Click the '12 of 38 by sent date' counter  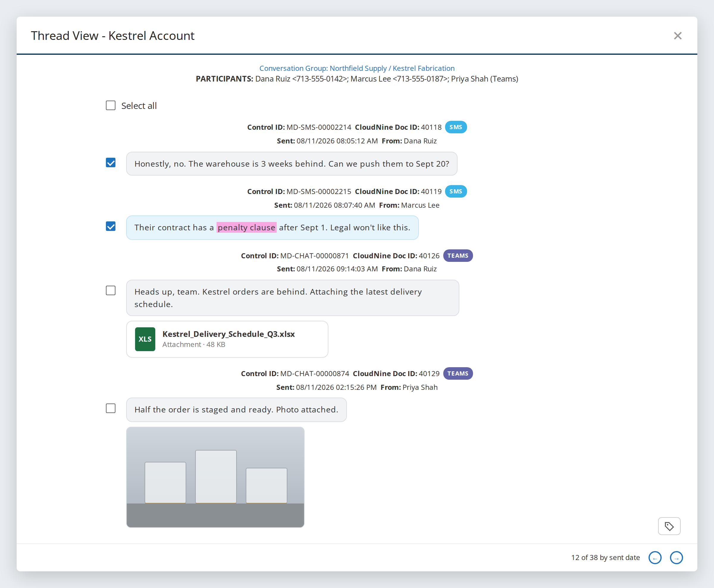pyautogui.click(x=605, y=558)
